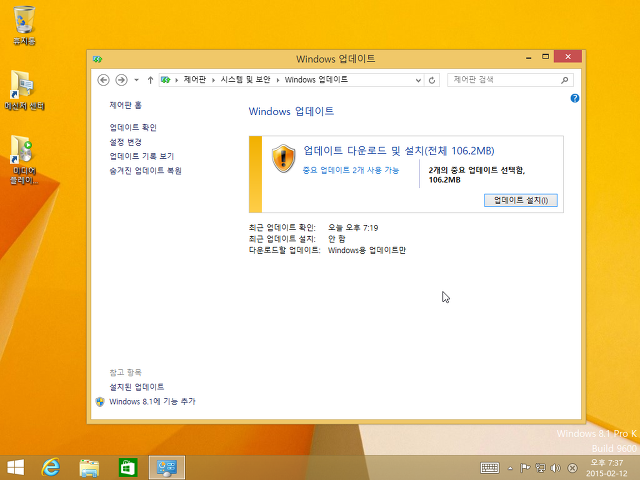
Task: Open recent locations dropdown arrow
Action: 136,80
